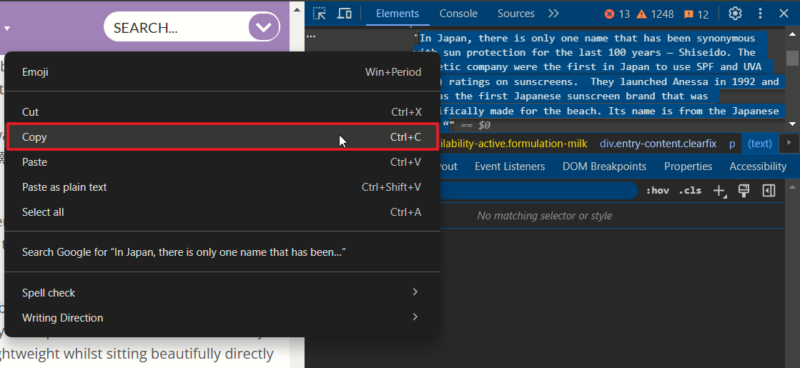Click the orange issues count 12
The width and height of the screenshot is (800, 368).
tap(696, 14)
